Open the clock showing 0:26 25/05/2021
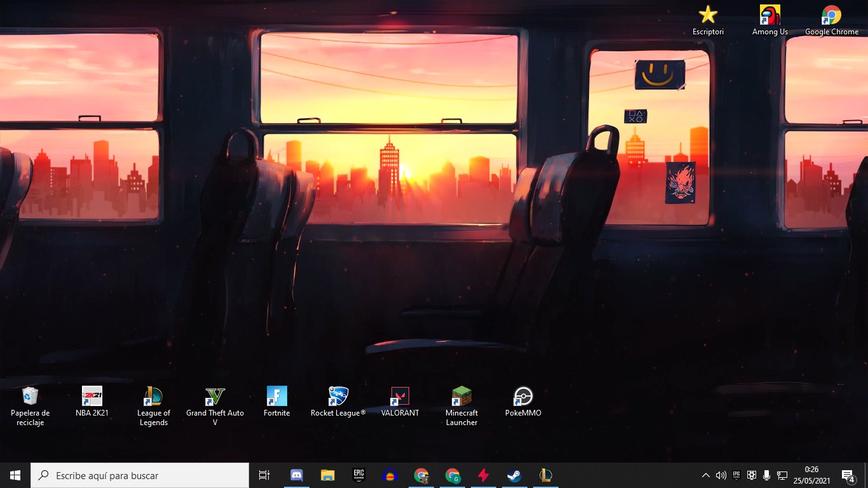Image resolution: width=868 pixels, height=488 pixels. tap(811, 475)
